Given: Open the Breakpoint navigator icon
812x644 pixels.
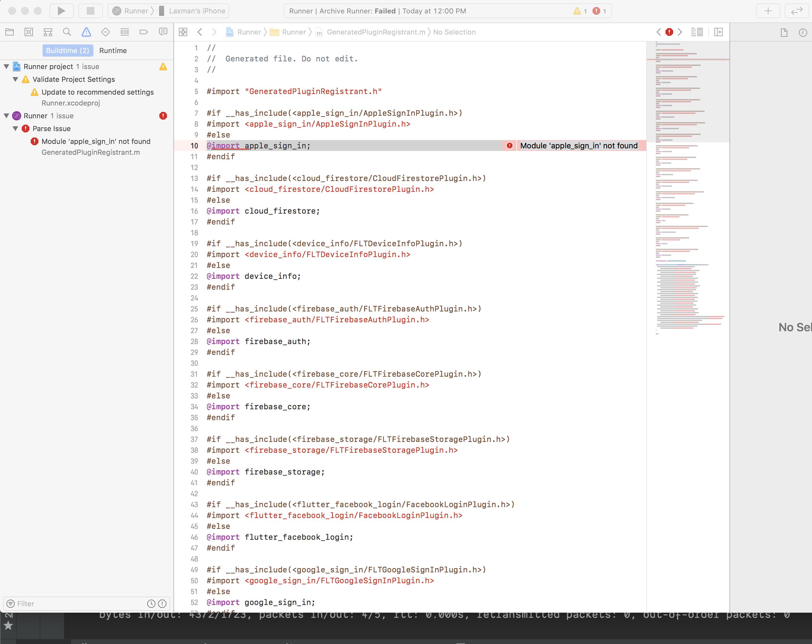Looking at the screenshot, I should 144,32.
